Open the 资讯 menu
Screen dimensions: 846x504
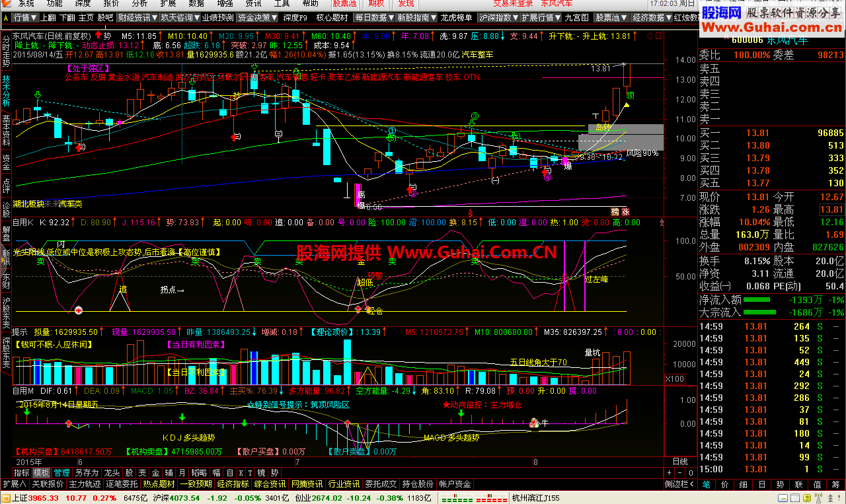click(x=253, y=4)
